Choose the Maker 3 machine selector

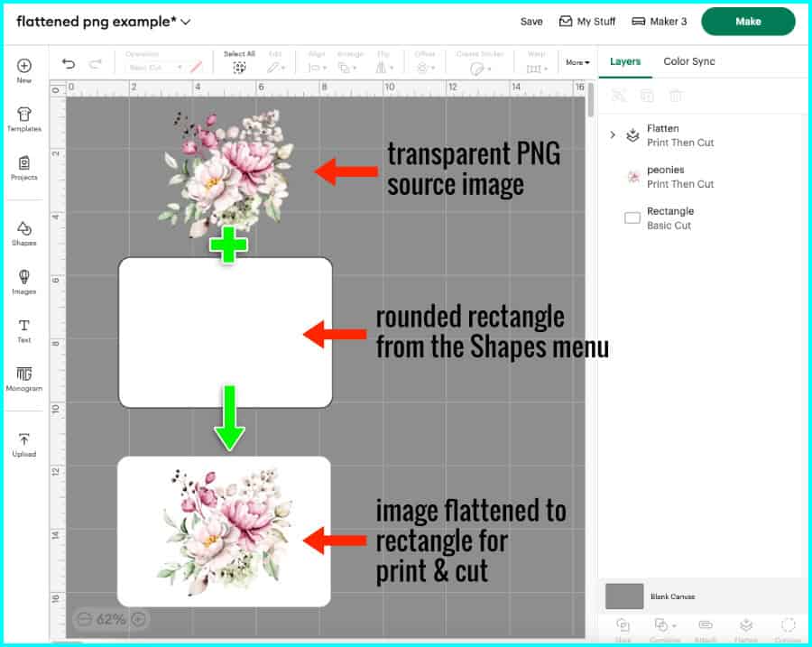tap(660, 22)
